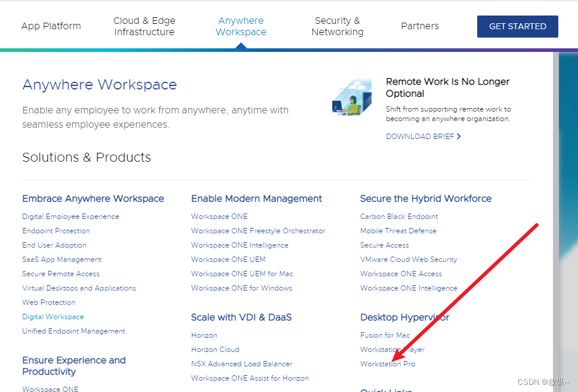Screen dimensions: 578x392
Task: Open Endpoint Protection link
Action: pos(56,231)
